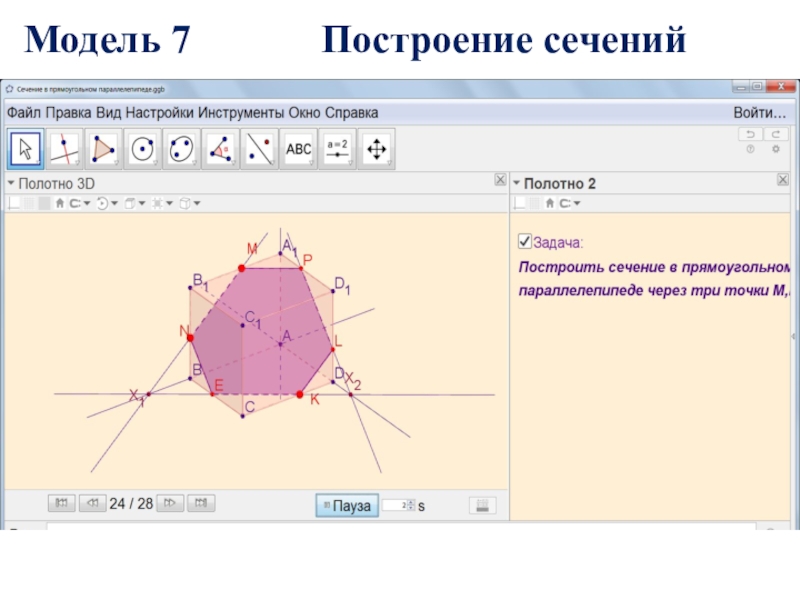Click the playback seconds spinner field
This screenshot has height=600, width=800.
tap(398, 505)
